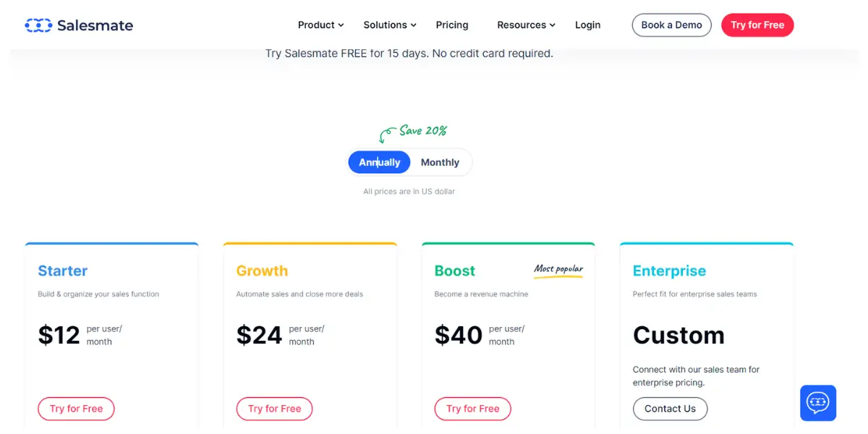
Task: Click the Starter plan heading
Action: [62, 271]
